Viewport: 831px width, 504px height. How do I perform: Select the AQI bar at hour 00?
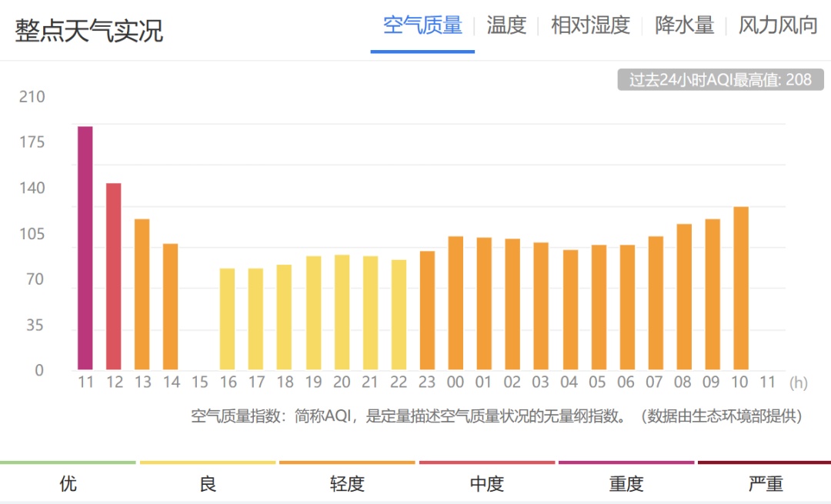(456, 302)
